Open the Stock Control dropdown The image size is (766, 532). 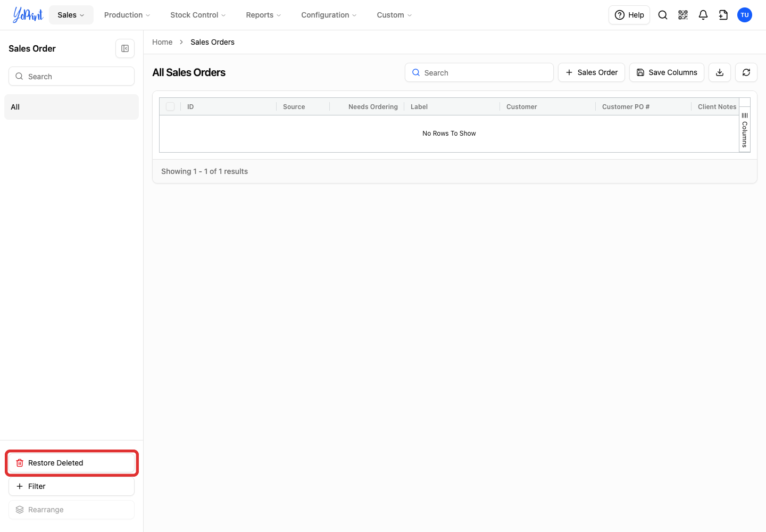198,15
